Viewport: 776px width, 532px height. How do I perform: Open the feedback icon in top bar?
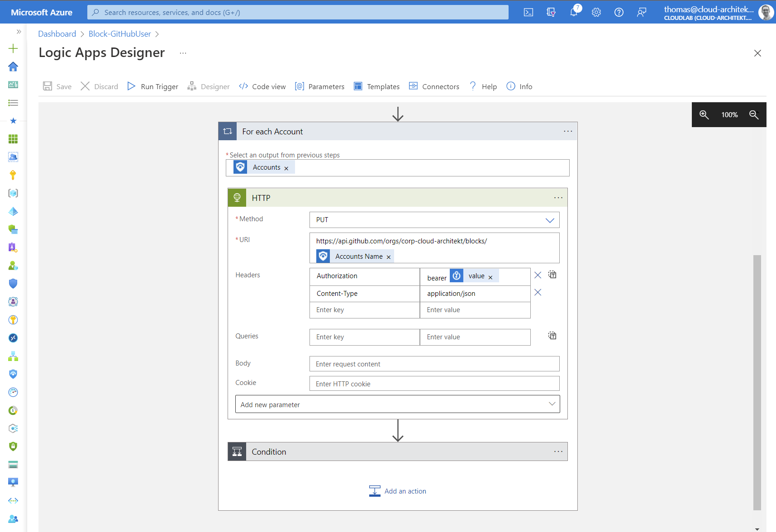pos(642,12)
